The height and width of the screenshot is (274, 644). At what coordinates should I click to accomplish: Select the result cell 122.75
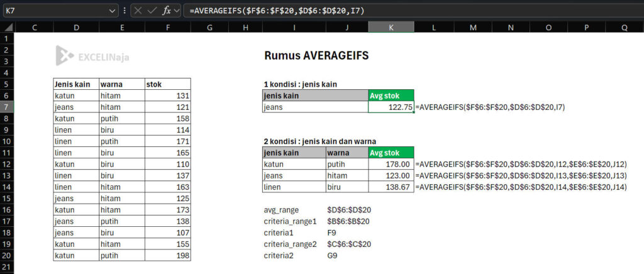pyautogui.click(x=391, y=107)
